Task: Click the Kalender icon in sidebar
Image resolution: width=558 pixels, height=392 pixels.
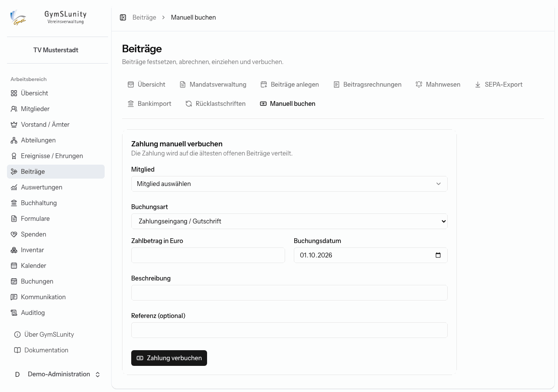Action: 14,266
